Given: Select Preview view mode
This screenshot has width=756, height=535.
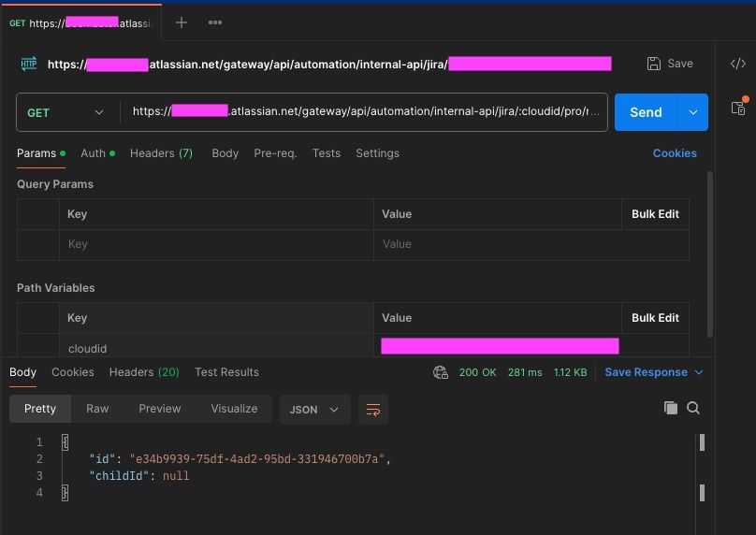Looking at the screenshot, I should pos(160,409).
